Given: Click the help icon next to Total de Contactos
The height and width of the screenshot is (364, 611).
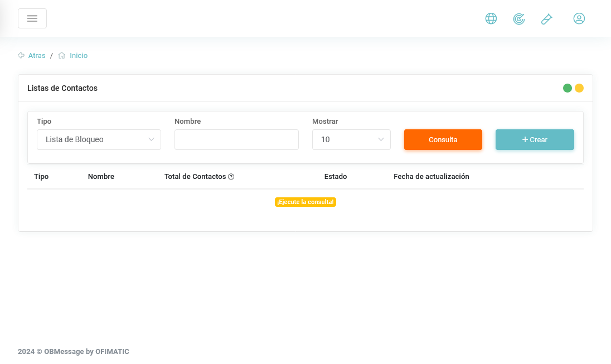Looking at the screenshot, I should tap(231, 177).
